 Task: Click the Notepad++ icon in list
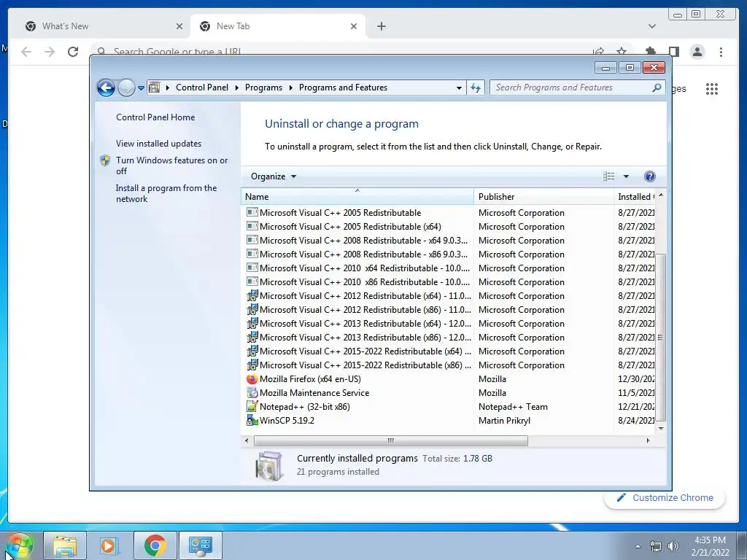pos(252,407)
